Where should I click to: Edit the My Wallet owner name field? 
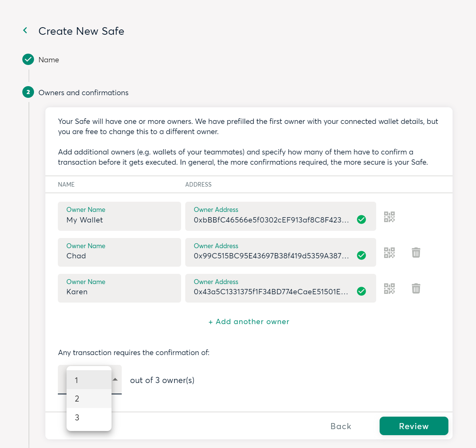pos(119,216)
